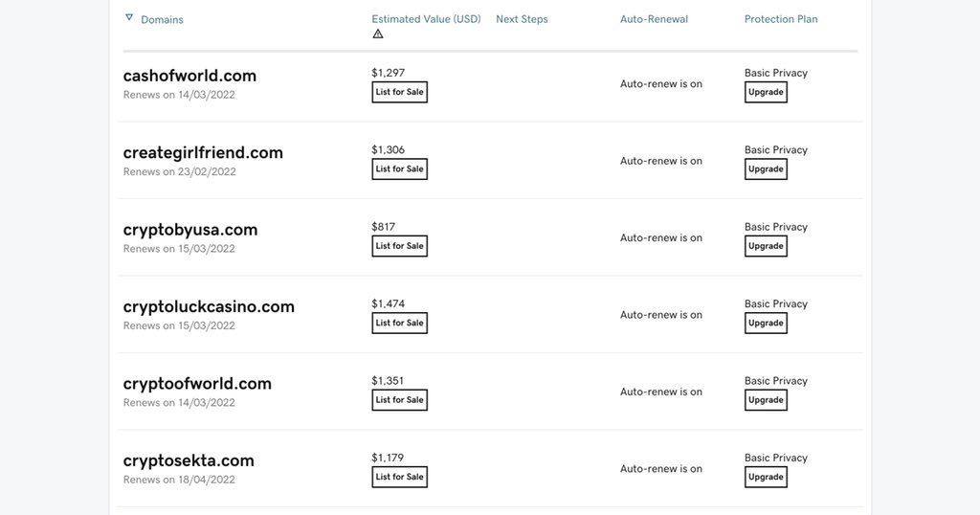This screenshot has width=980, height=515.
Task: Click the $1,306 estimated value
Action: [x=389, y=149]
